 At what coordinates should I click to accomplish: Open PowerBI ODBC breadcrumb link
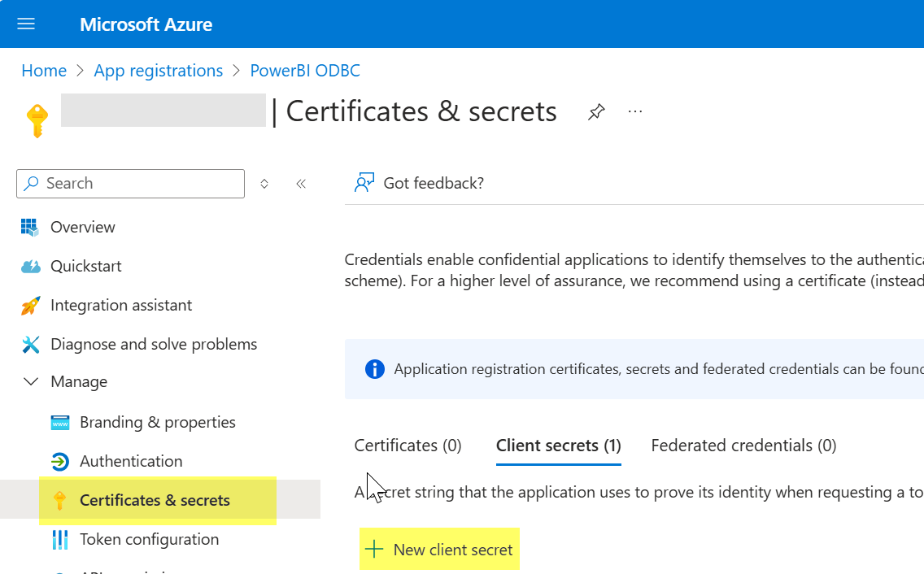[305, 71]
